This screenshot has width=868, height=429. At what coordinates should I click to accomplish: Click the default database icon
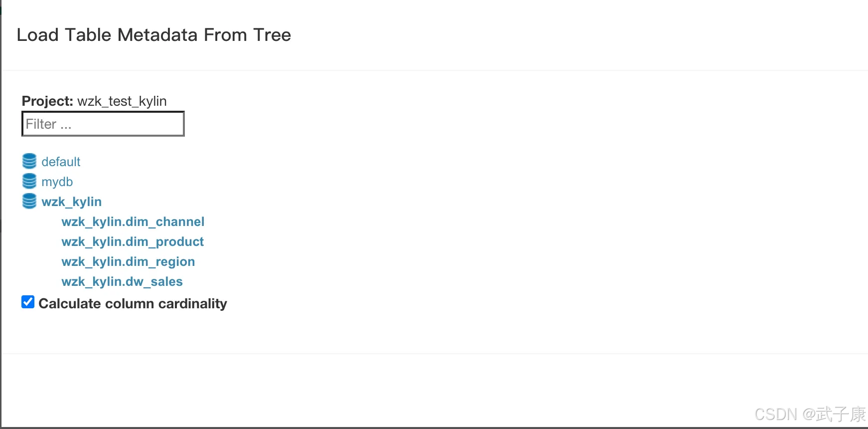(29, 161)
